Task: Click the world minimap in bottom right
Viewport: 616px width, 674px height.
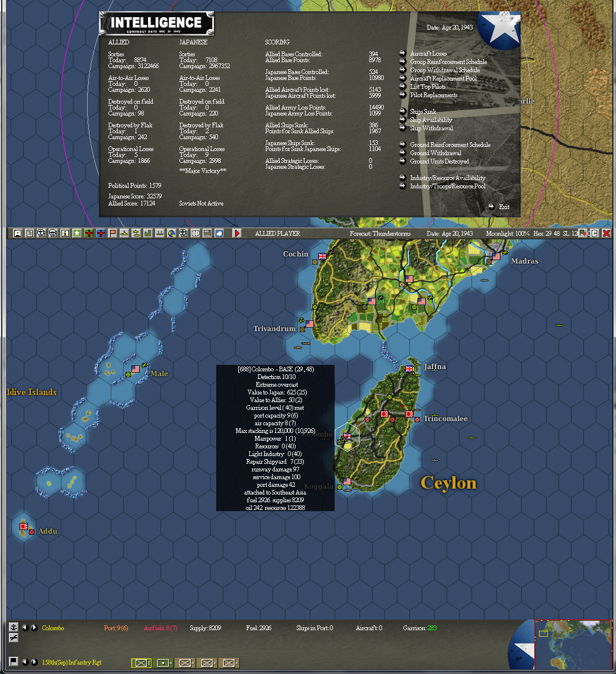Action: coord(573,644)
